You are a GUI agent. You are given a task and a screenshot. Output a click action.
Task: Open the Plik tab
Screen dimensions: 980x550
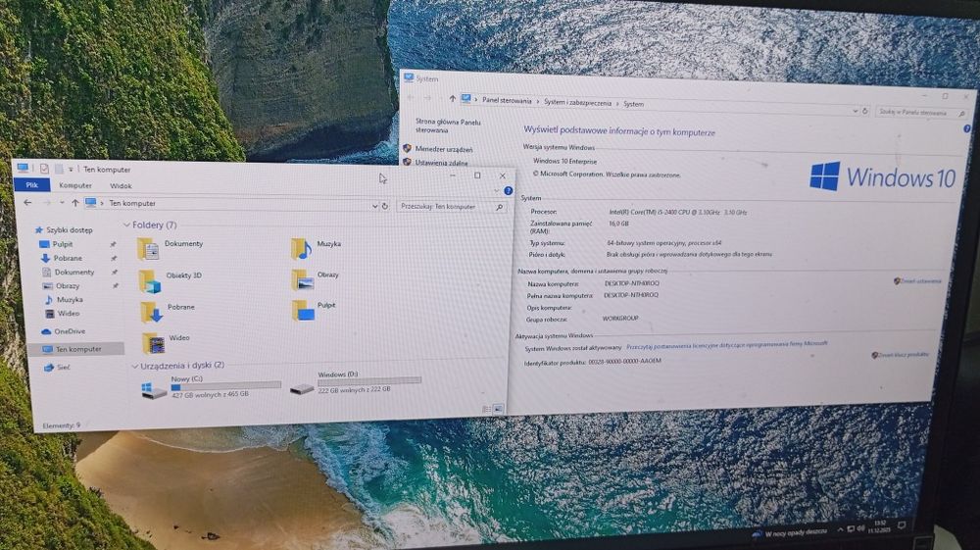pyautogui.click(x=32, y=185)
